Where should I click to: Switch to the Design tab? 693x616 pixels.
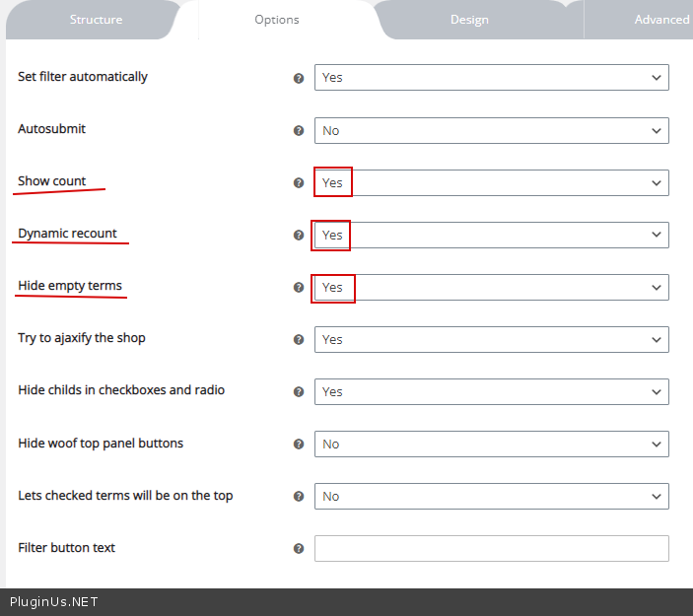[x=469, y=20]
